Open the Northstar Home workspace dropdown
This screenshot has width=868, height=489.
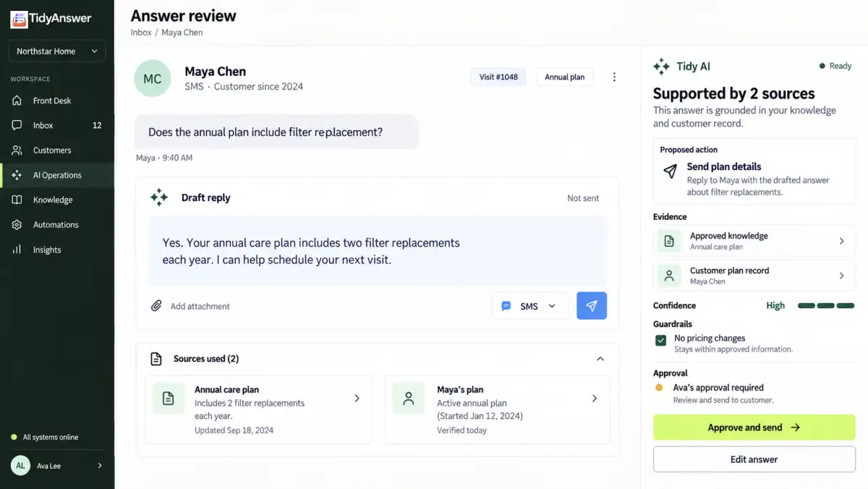pyautogui.click(x=57, y=51)
